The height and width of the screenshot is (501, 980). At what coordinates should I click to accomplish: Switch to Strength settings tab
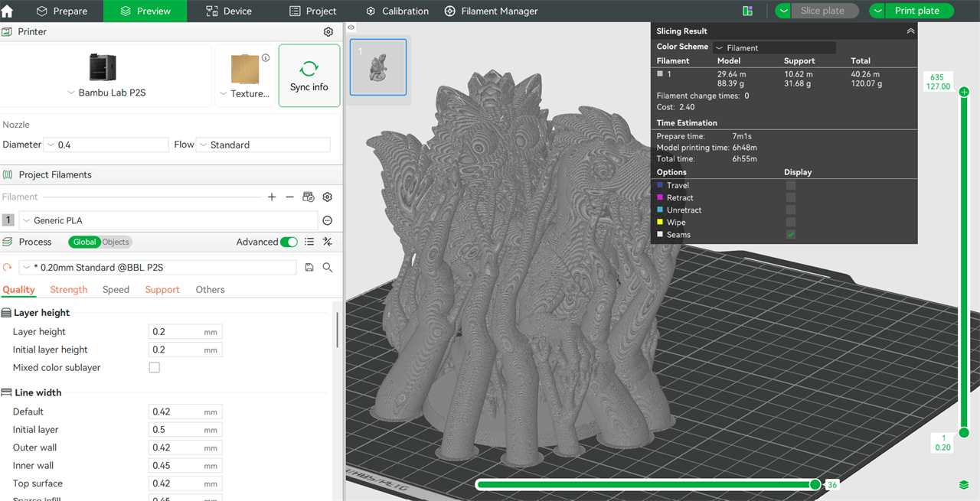(x=69, y=290)
